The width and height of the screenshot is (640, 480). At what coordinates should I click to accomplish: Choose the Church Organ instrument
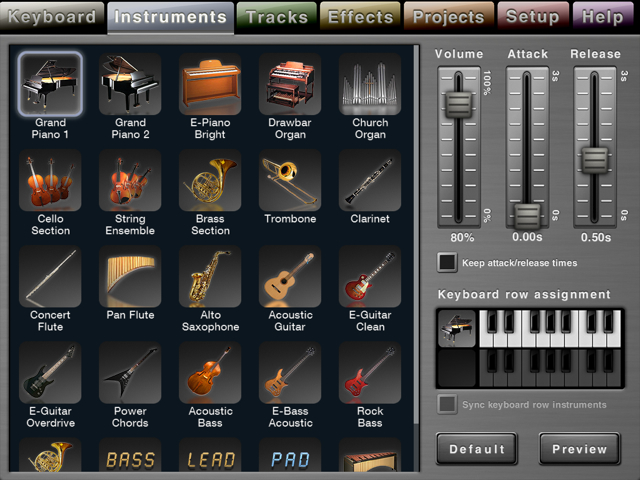[370, 84]
